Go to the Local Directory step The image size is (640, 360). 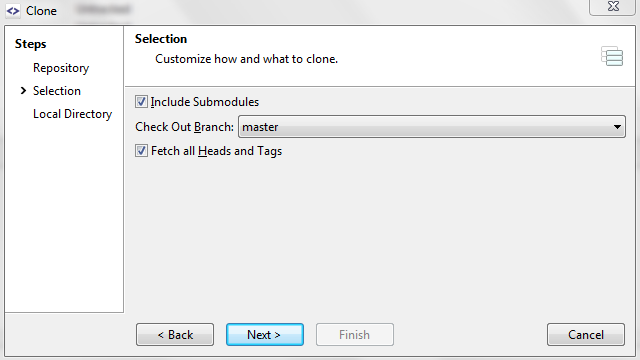click(x=72, y=114)
